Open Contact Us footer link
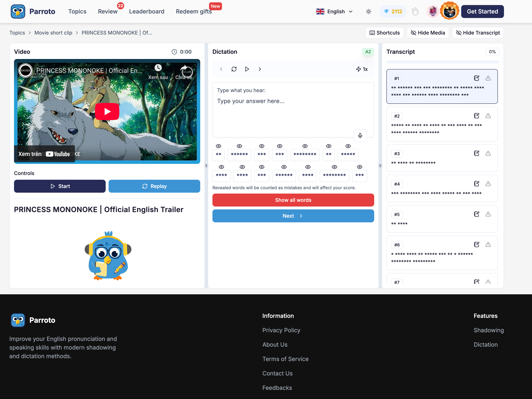Image resolution: width=532 pixels, height=399 pixels. (277, 373)
